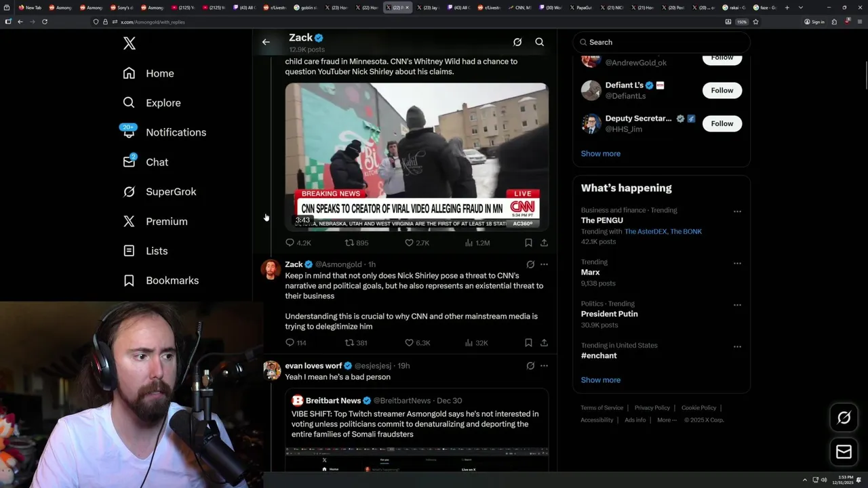This screenshot has width=868, height=488.
Task: Open evan loves worf's profile avatar
Action: coord(271,370)
